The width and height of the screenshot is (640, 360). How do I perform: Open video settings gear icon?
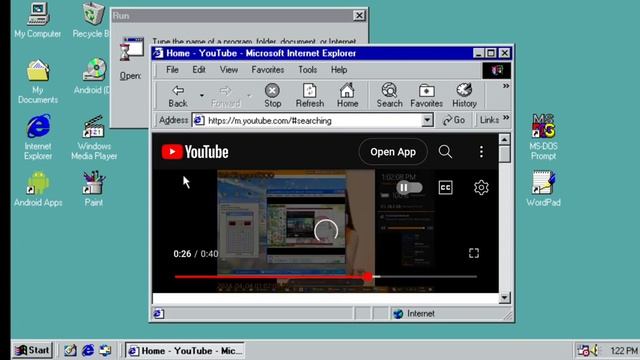[481, 187]
